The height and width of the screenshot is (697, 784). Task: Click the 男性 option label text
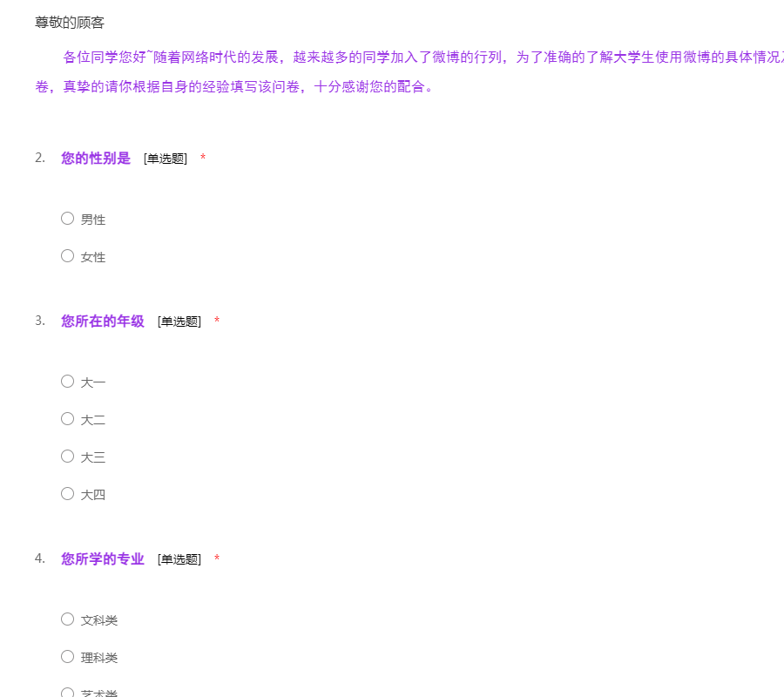pyautogui.click(x=93, y=220)
